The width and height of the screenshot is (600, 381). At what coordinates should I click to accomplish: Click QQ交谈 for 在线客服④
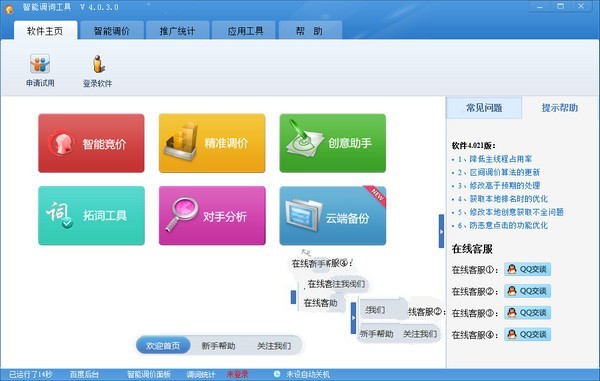[x=528, y=334]
